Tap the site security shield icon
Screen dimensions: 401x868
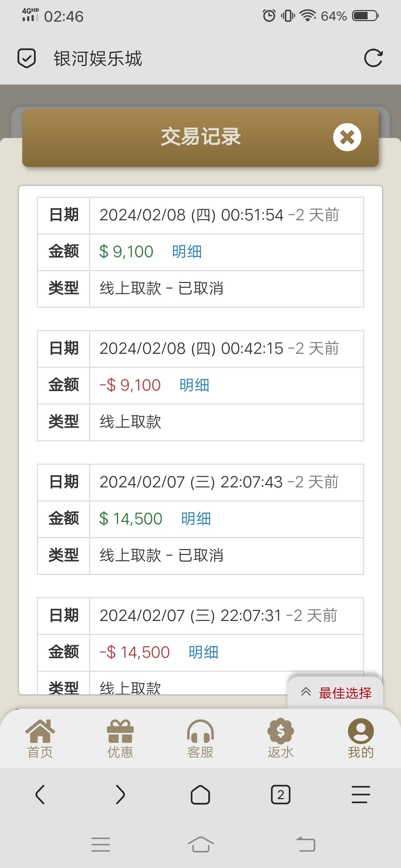pyautogui.click(x=27, y=58)
